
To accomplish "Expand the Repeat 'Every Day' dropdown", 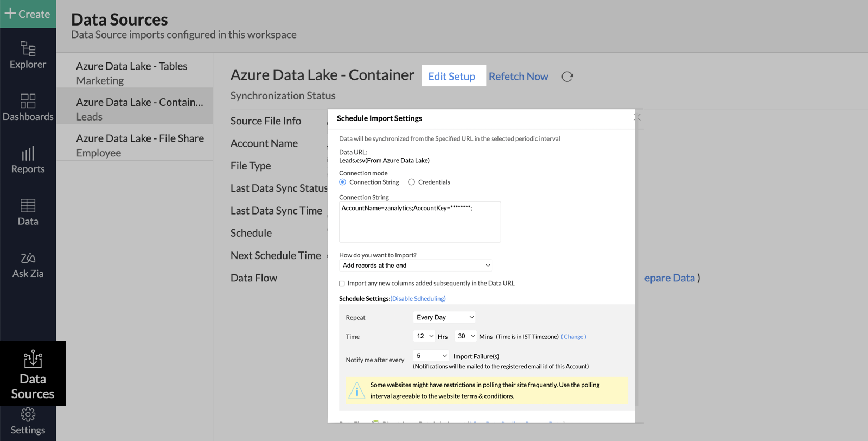I will tap(444, 317).
